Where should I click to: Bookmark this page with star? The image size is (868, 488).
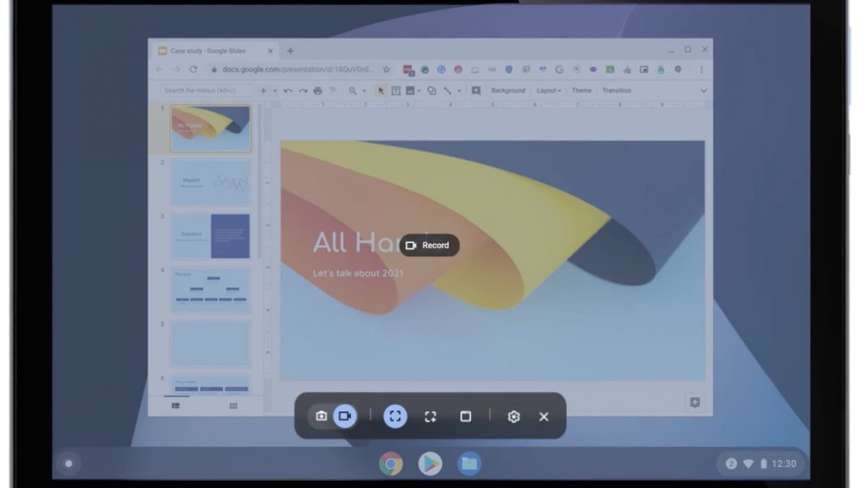point(386,69)
